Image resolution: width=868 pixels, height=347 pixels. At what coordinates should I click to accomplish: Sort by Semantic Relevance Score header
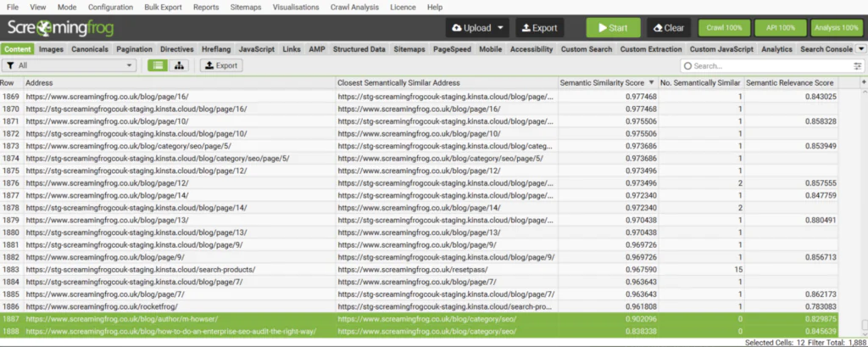click(791, 83)
